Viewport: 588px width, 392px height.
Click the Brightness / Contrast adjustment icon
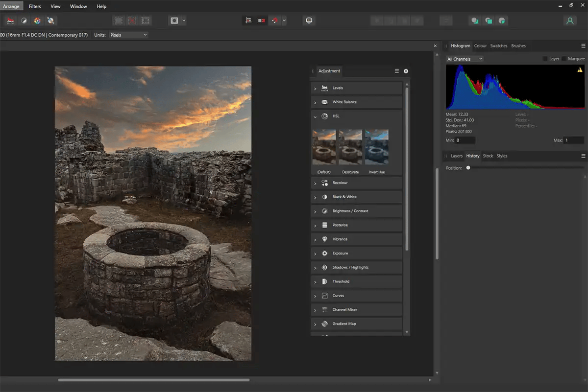[324, 211]
